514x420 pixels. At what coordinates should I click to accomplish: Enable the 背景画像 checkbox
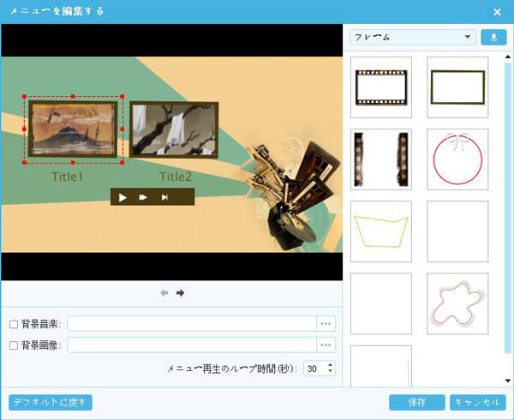[13, 345]
